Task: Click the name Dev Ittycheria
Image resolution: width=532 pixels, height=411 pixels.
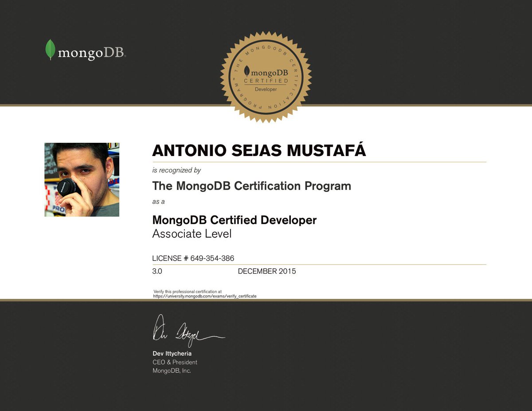Action: click(x=172, y=353)
